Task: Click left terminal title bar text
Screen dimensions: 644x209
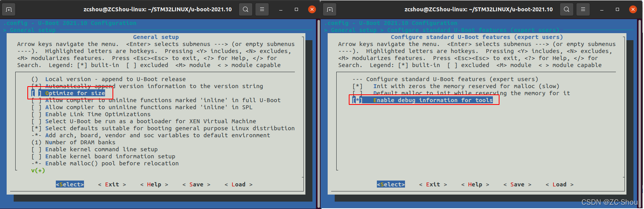Action: pyautogui.click(x=158, y=9)
